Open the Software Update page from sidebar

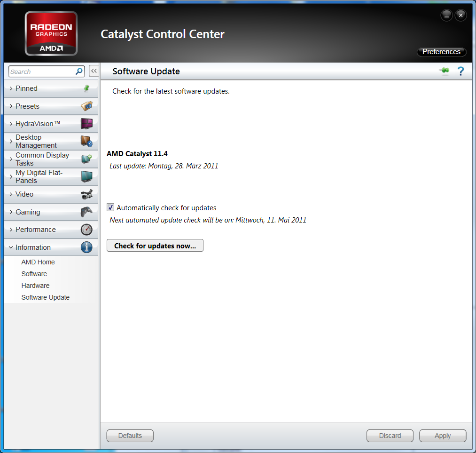pos(45,297)
